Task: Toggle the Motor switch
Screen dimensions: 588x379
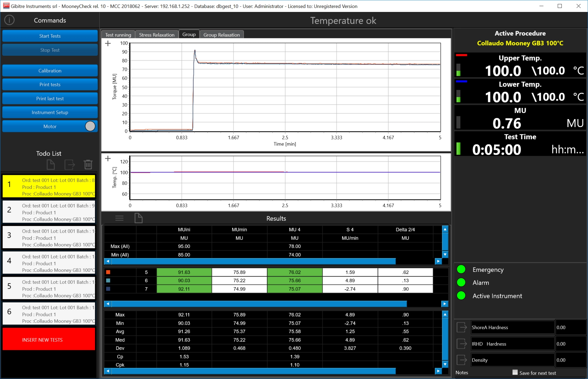Action: 90,126
